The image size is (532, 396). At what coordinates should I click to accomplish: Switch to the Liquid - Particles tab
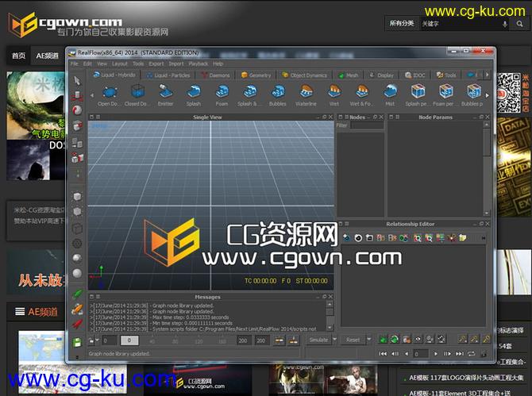[x=168, y=75]
